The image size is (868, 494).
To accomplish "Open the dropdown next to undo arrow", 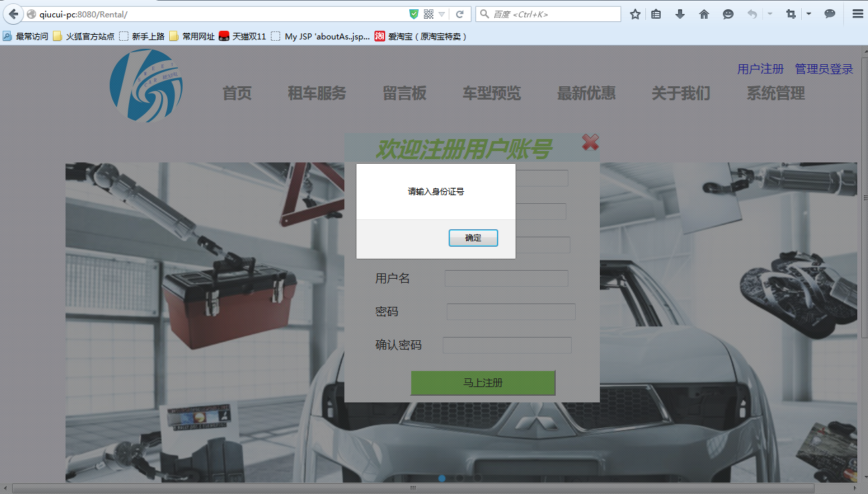I will (x=770, y=14).
